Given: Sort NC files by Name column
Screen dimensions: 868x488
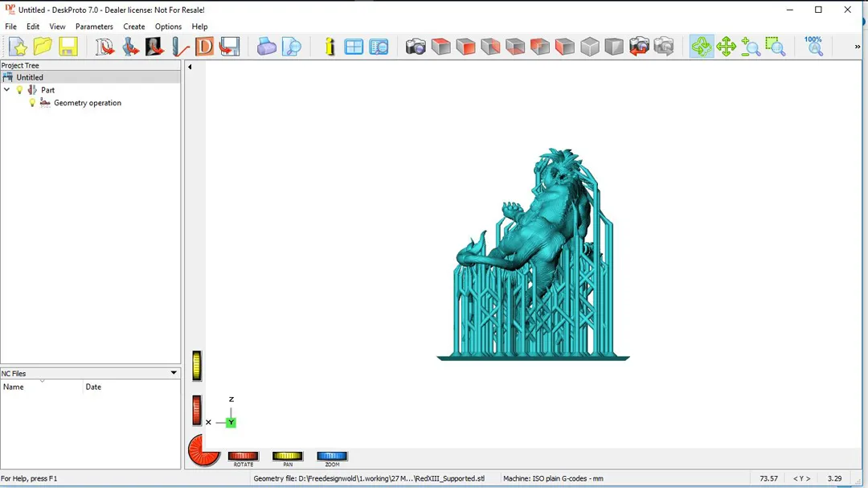Looking at the screenshot, I should click(42, 387).
